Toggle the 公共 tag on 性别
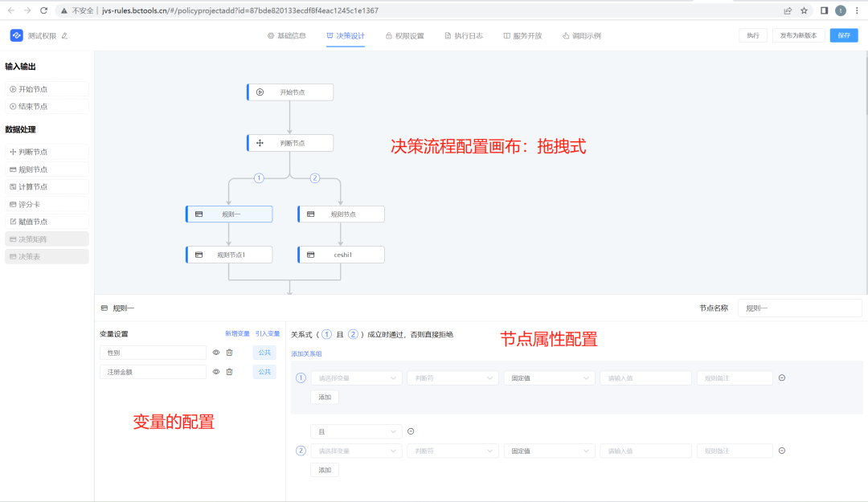The height and width of the screenshot is (502, 868). 266,352
